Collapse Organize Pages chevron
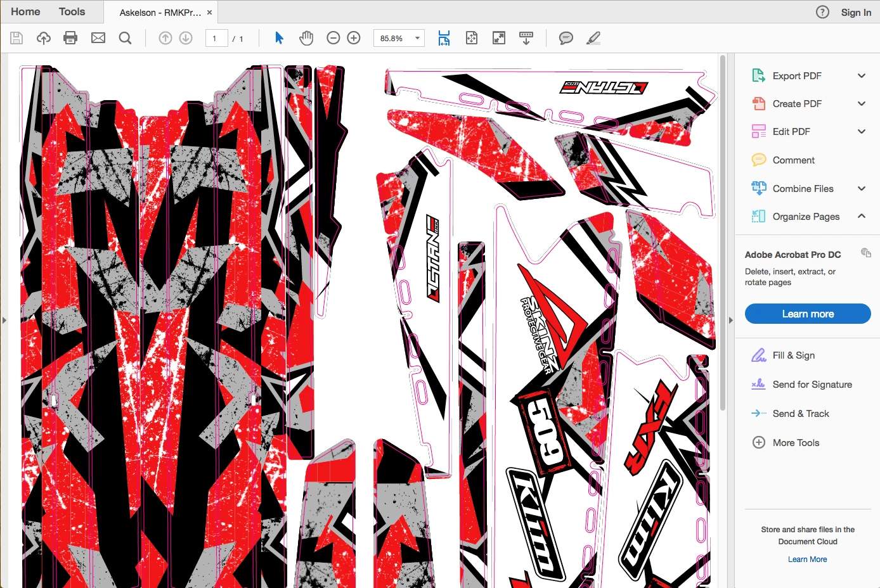 pyautogui.click(x=862, y=216)
